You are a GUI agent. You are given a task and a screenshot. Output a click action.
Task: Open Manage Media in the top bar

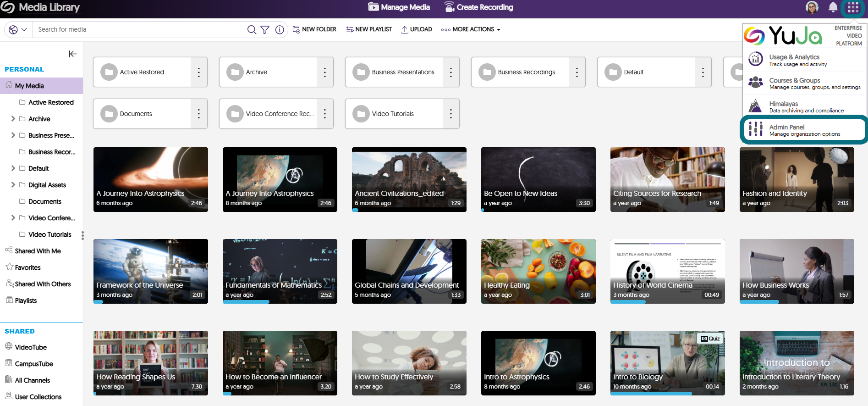399,7
